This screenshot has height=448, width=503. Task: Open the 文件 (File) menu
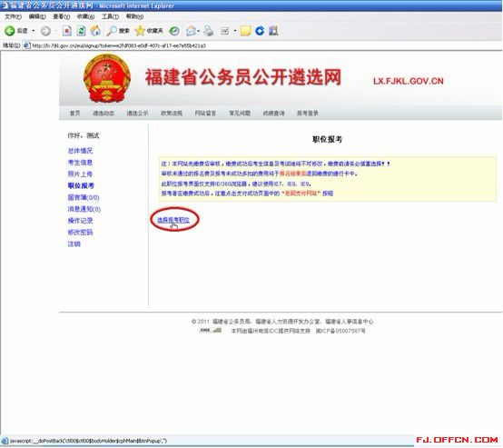point(13,16)
